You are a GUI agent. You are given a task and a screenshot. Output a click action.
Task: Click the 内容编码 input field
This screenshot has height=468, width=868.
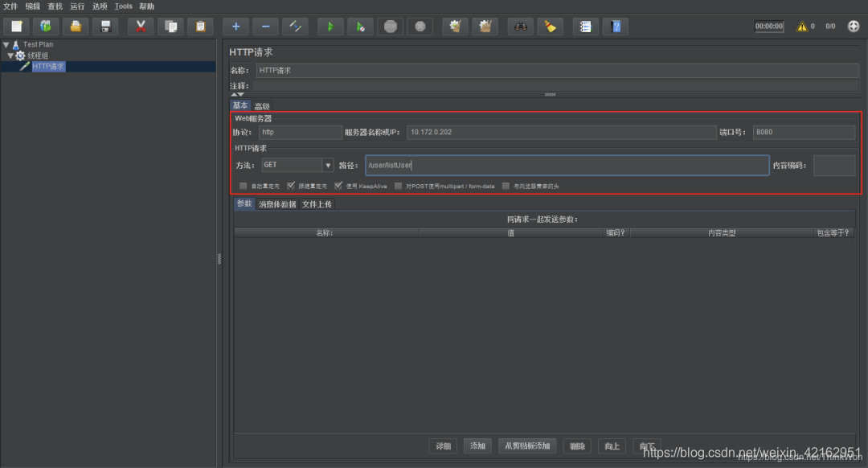pyautogui.click(x=834, y=166)
